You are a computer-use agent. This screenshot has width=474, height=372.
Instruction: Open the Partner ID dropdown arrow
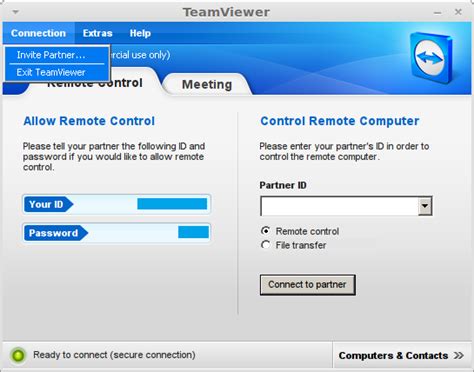click(425, 206)
